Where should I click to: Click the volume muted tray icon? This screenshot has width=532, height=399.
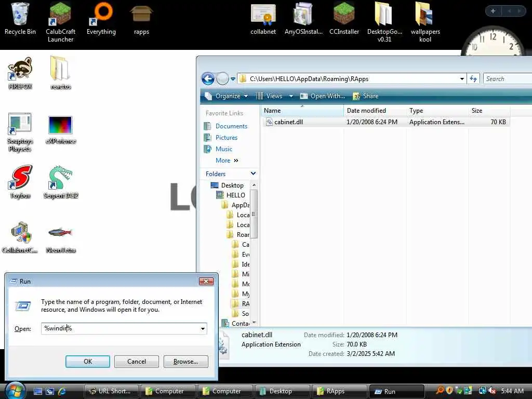(x=493, y=391)
